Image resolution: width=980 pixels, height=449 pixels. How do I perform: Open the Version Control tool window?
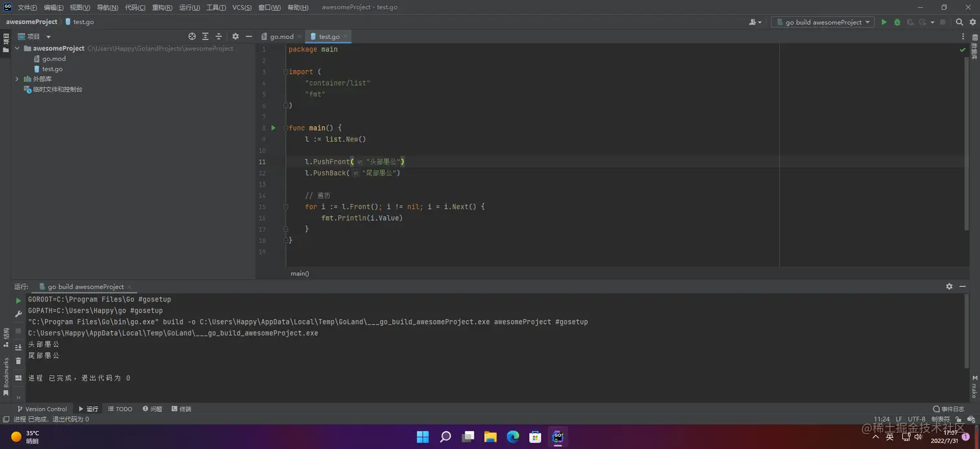[x=42, y=409]
